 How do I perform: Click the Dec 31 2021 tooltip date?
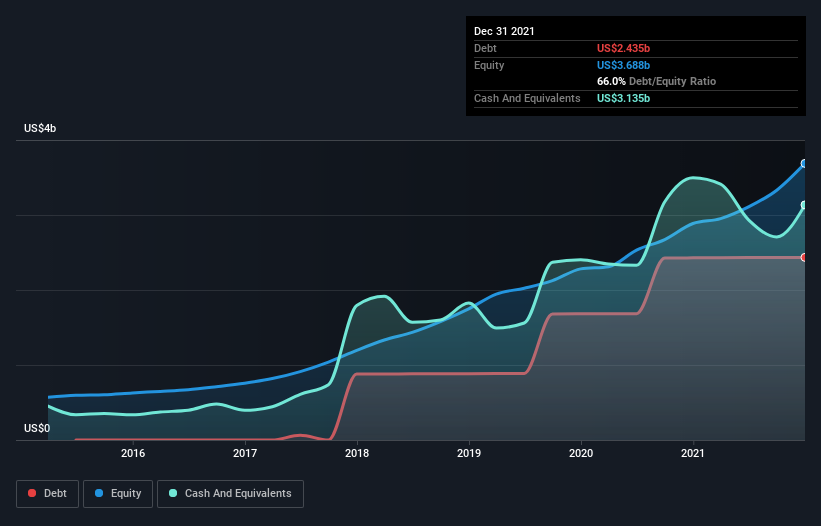coord(504,31)
